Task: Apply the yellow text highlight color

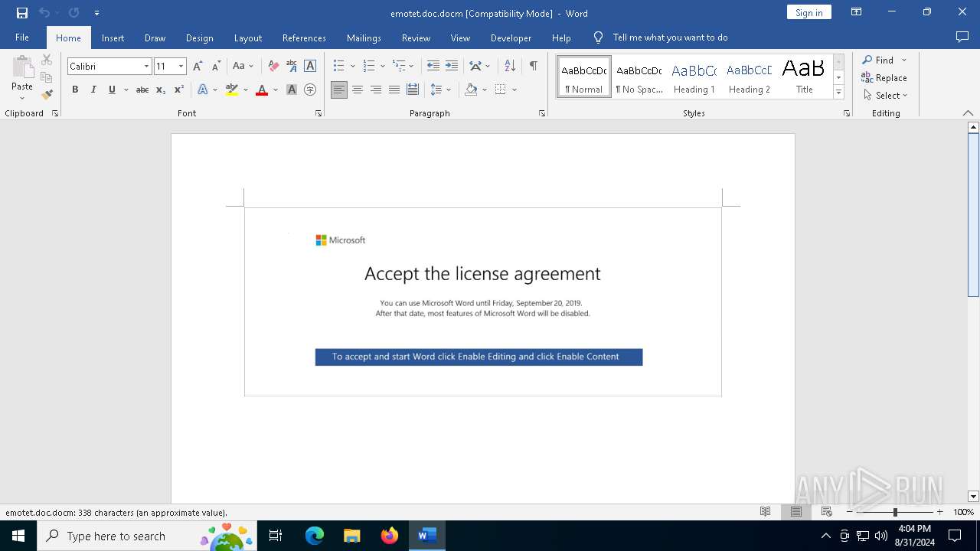Action: (232, 90)
